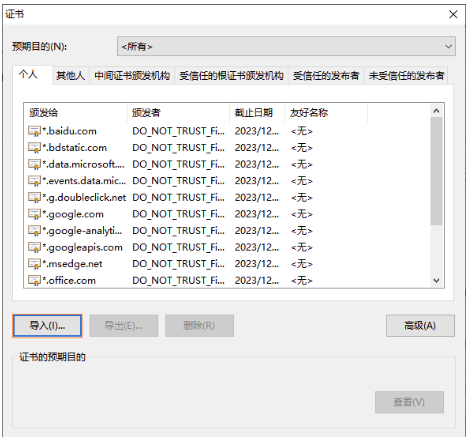Click certificate icon beside *.baidu.com

click(34, 131)
